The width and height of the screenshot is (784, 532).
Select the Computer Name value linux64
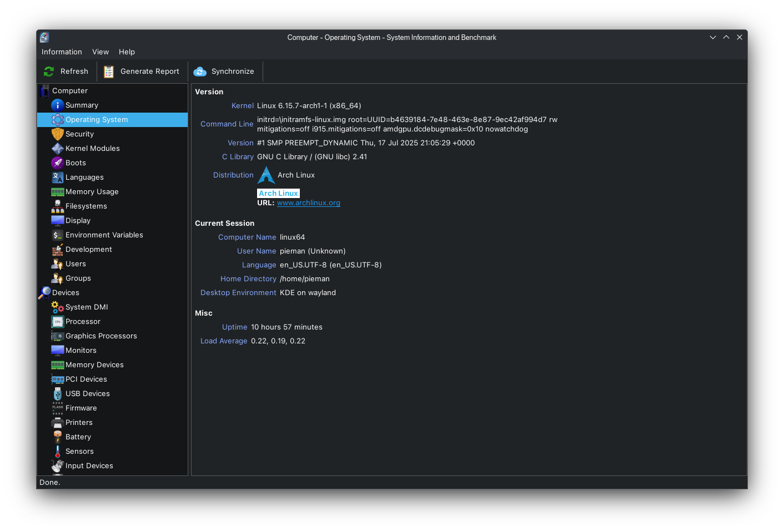pyautogui.click(x=292, y=237)
